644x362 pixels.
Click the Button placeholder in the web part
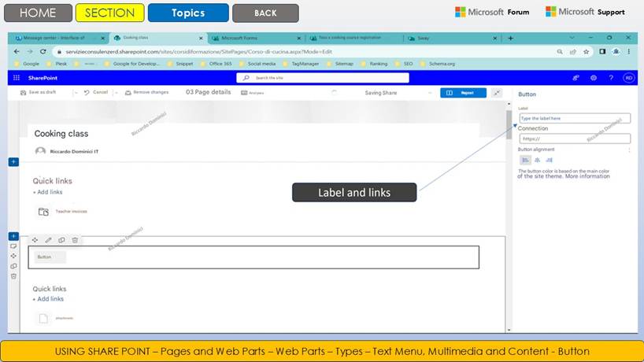50,257
